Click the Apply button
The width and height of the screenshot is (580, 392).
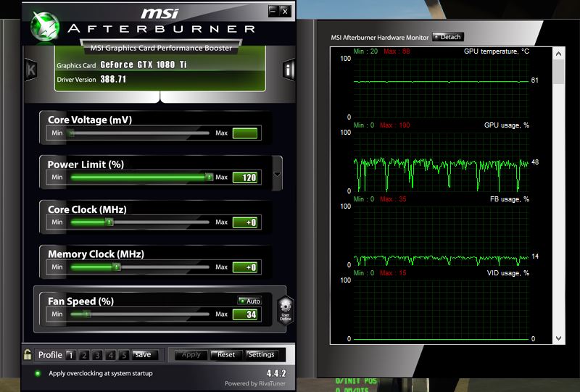(x=191, y=354)
